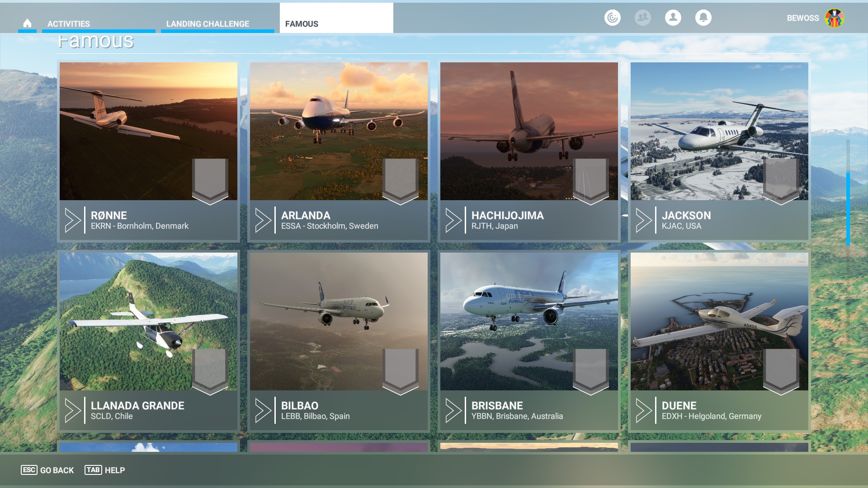868x488 pixels.
Task: Click the JACKSON challenge title
Action: tap(686, 216)
